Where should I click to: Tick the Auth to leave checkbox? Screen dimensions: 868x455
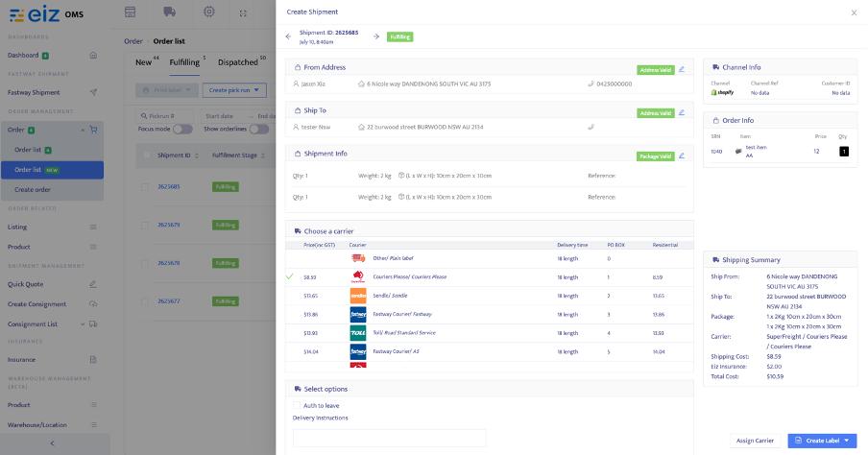click(x=297, y=405)
